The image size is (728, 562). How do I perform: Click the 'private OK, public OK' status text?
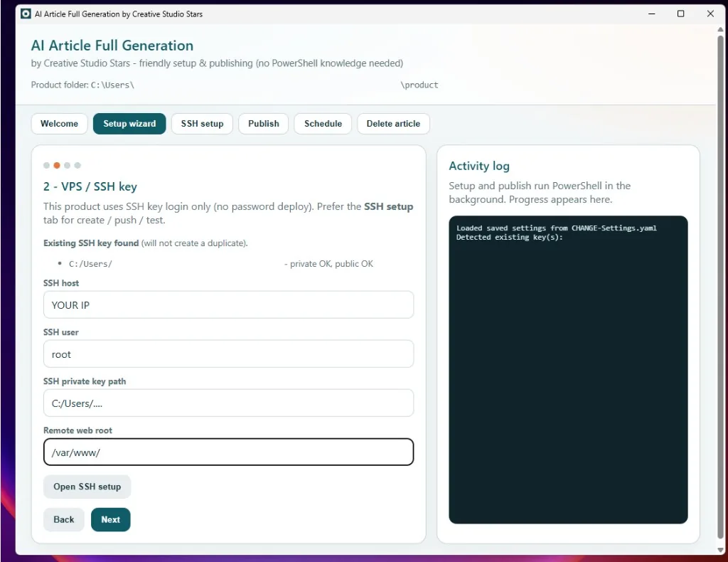[331, 264]
